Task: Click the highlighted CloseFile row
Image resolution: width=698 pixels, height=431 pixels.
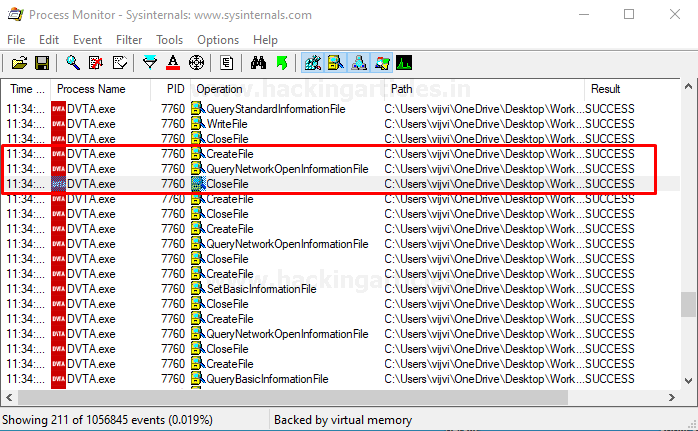Action: coord(341,184)
